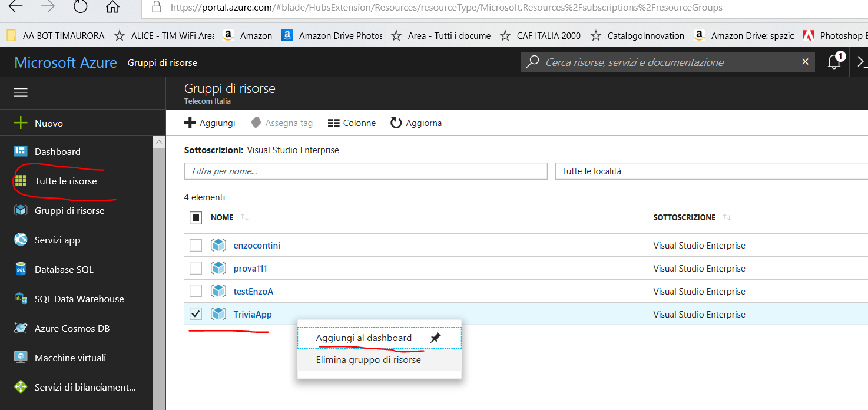Click the Aggiorna refresh icon
This screenshot has height=410, width=868.
point(396,123)
